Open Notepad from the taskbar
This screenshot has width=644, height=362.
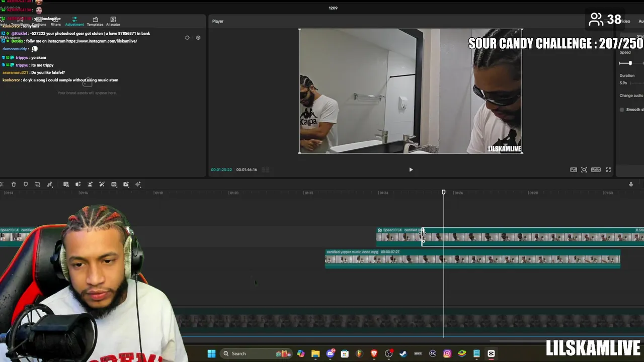click(476, 353)
